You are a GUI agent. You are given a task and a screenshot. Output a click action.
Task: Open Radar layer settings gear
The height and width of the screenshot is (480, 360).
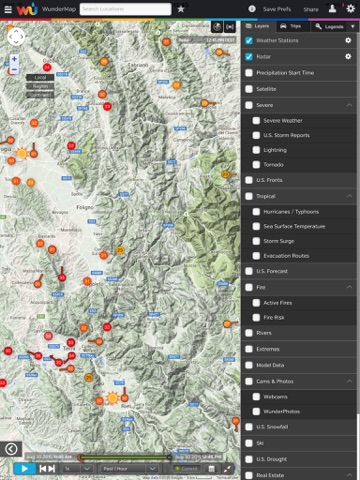pos(348,56)
